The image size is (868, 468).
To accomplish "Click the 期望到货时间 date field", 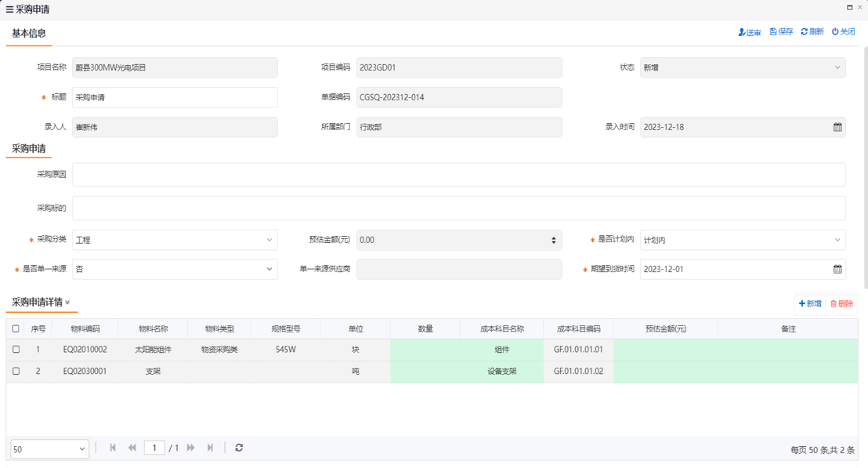I will click(x=743, y=269).
